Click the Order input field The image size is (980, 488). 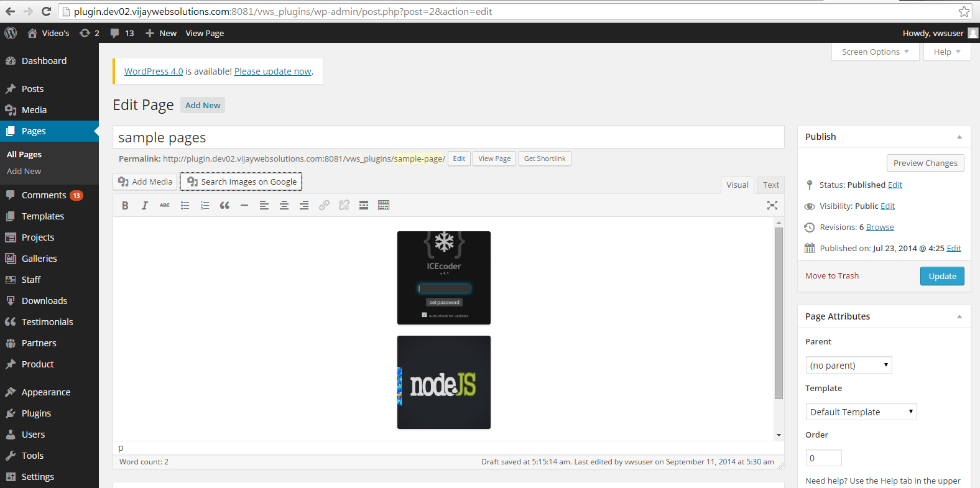[823, 458]
